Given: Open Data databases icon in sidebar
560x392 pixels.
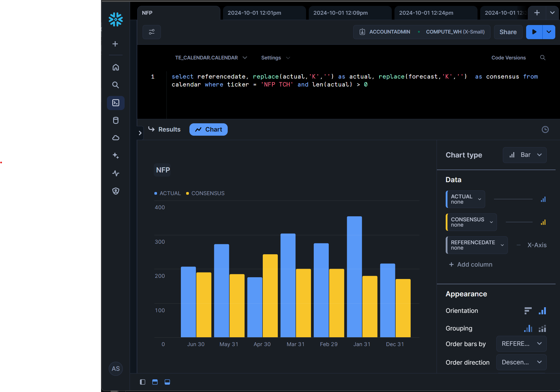Looking at the screenshot, I should coord(116,120).
